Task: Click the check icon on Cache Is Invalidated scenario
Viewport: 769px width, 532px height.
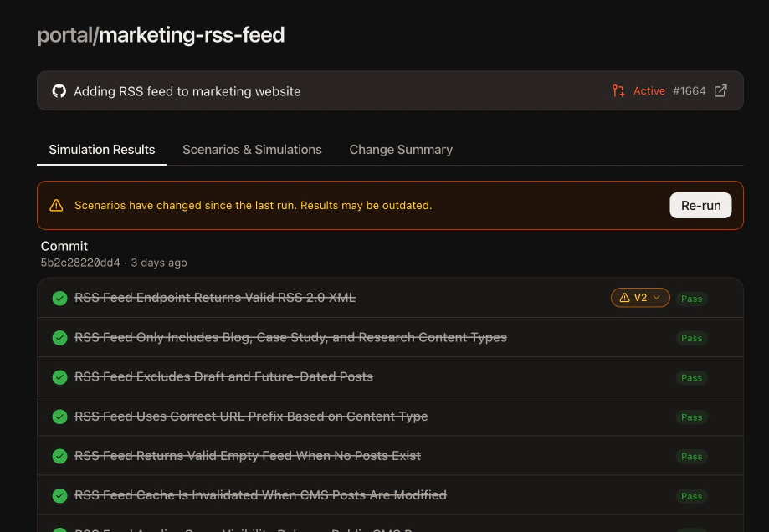Action: click(x=59, y=495)
